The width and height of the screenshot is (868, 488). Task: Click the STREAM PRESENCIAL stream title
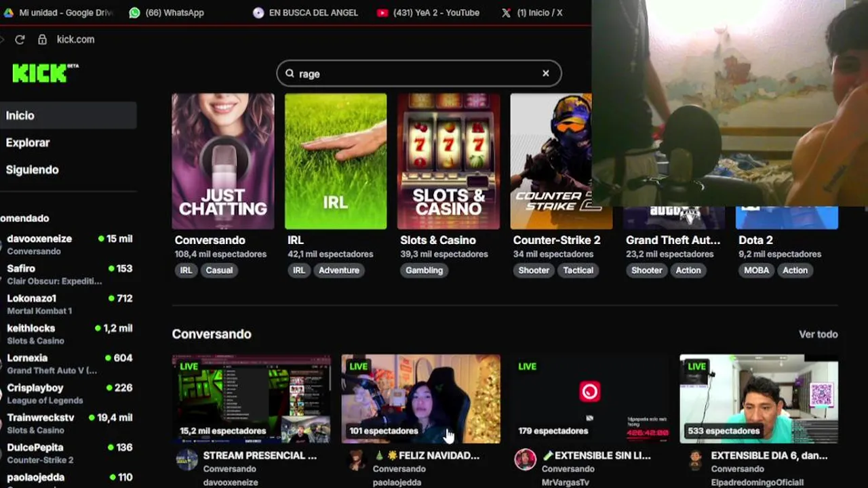260,455
